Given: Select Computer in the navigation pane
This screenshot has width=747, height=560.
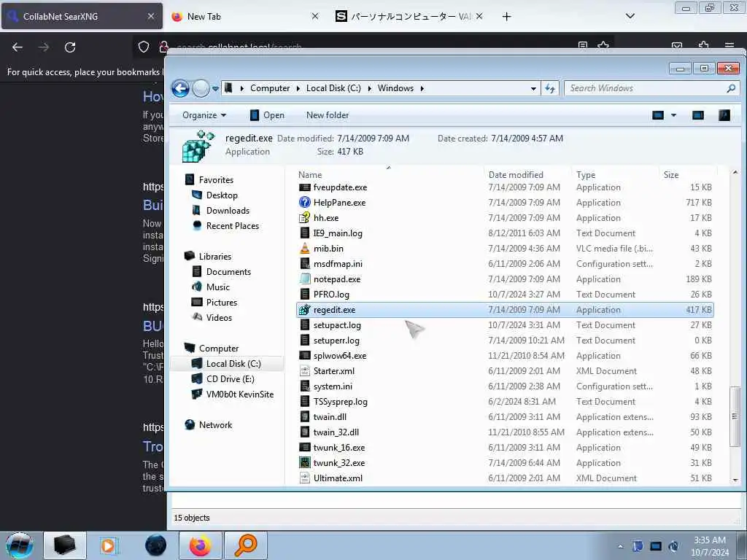Looking at the screenshot, I should point(219,348).
